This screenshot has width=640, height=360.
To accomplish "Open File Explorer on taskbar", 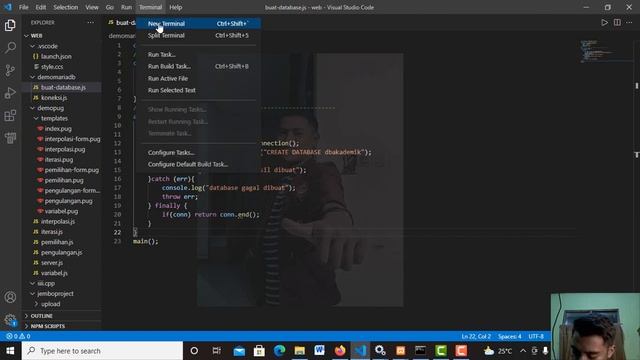I will pos(300,351).
